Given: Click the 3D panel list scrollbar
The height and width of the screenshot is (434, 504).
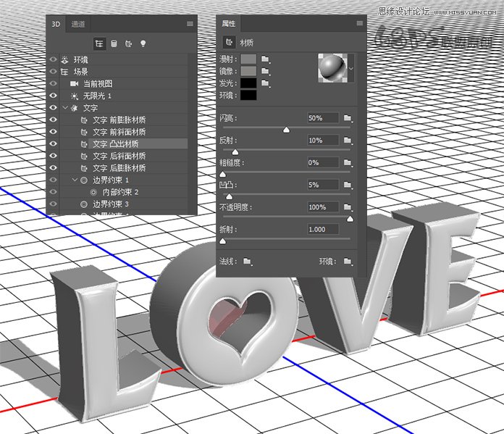Looking at the screenshot, I should (x=193, y=133).
